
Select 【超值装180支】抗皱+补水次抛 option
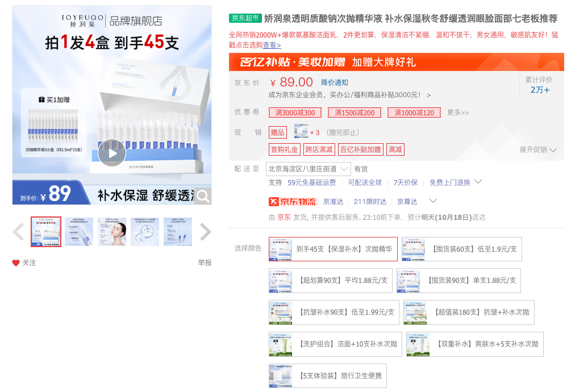pos(469,312)
